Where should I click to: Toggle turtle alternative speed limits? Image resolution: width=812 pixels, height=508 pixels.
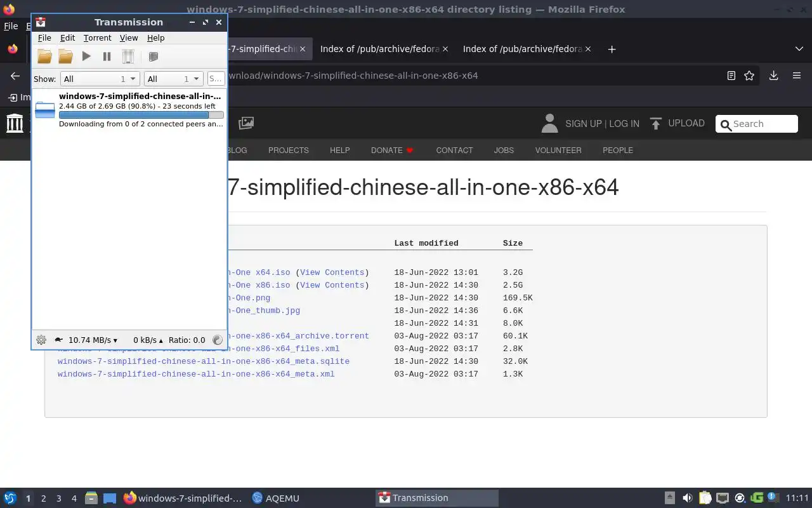(59, 340)
